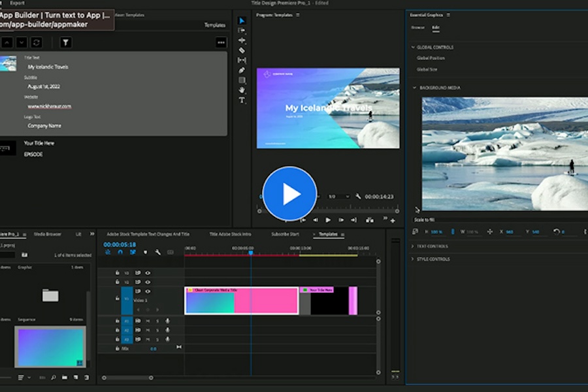Image resolution: width=588 pixels, height=392 pixels.
Task: Open the playback resolution 1/2 dropdown
Action: coord(338,197)
